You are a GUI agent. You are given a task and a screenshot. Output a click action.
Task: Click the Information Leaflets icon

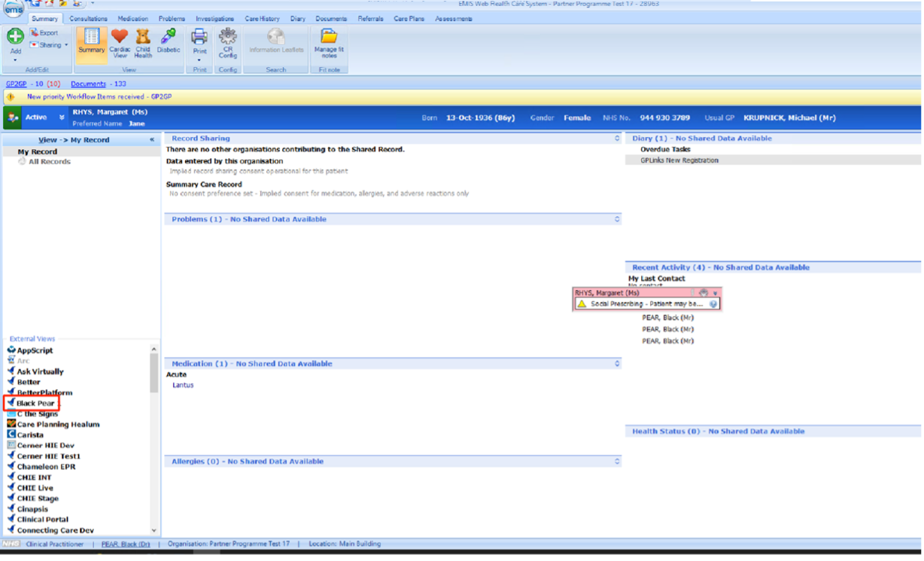276,36
